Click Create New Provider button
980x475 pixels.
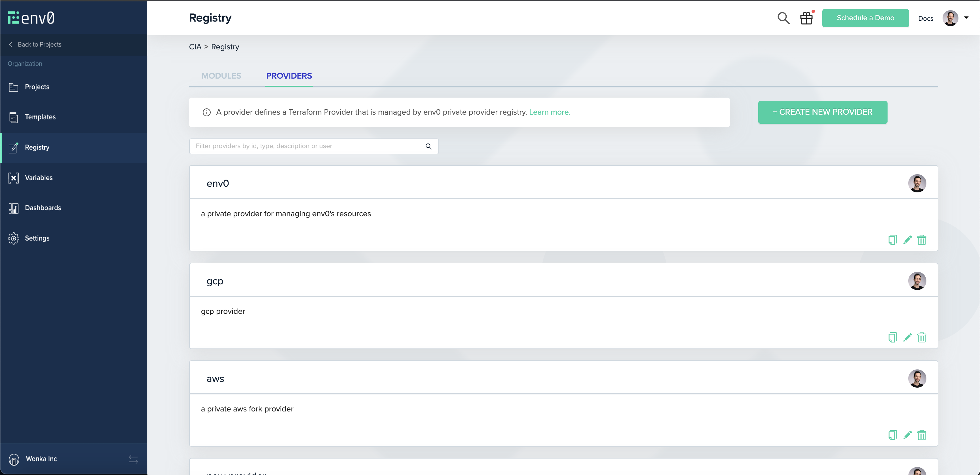(823, 112)
